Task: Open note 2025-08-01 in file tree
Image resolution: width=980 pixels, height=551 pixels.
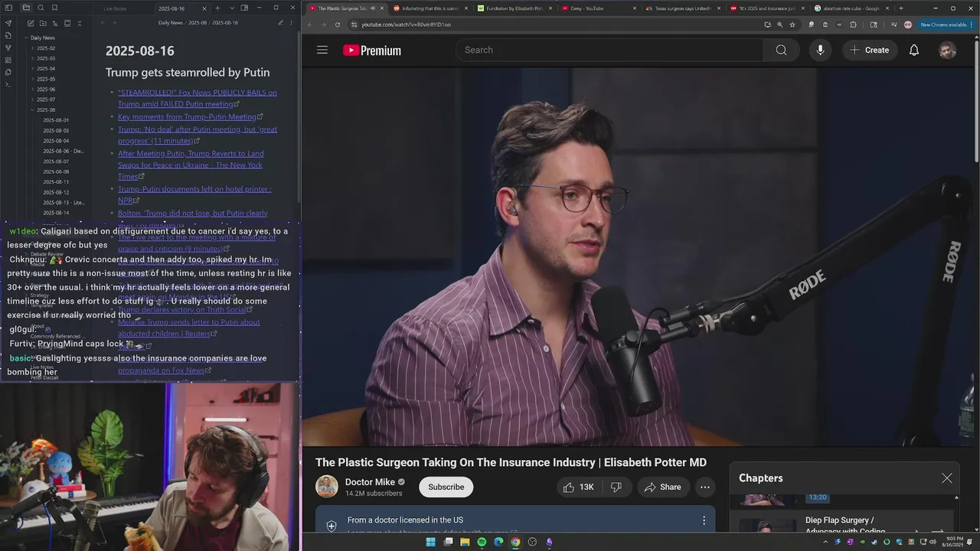Action: [56, 120]
